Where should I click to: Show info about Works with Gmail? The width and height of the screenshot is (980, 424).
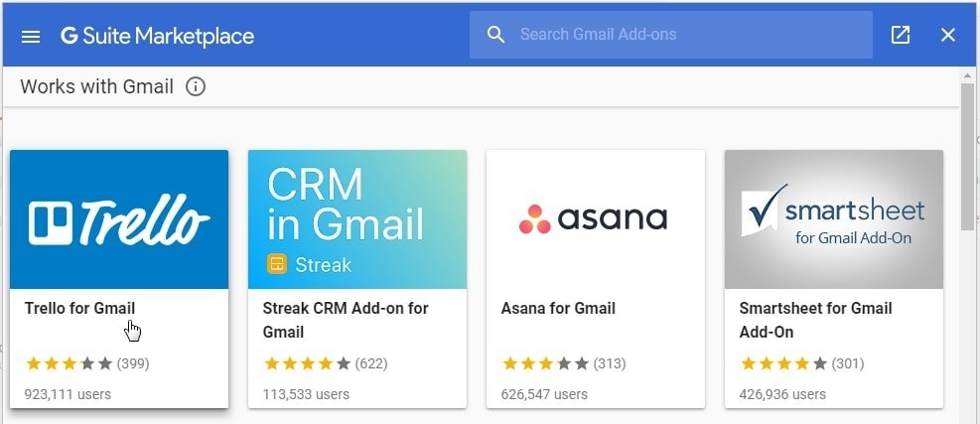tap(196, 86)
